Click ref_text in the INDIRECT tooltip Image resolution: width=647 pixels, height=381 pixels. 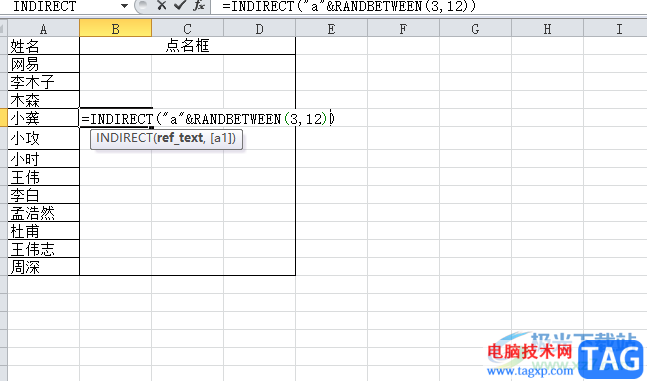click(180, 138)
